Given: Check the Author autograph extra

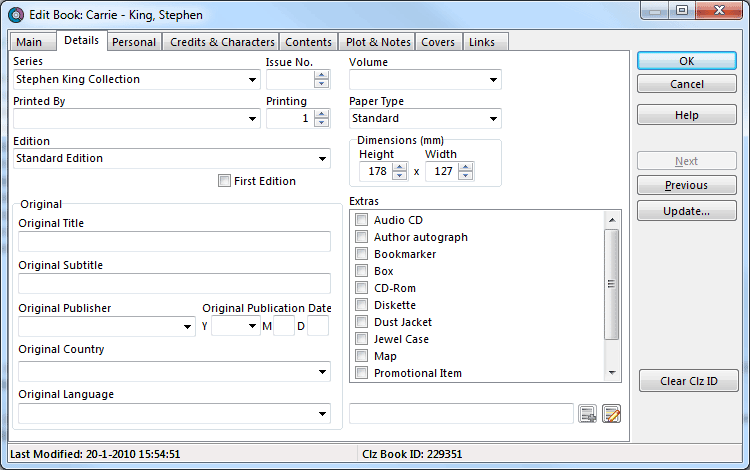Looking at the screenshot, I should pyautogui.click(x=362, y=237).
